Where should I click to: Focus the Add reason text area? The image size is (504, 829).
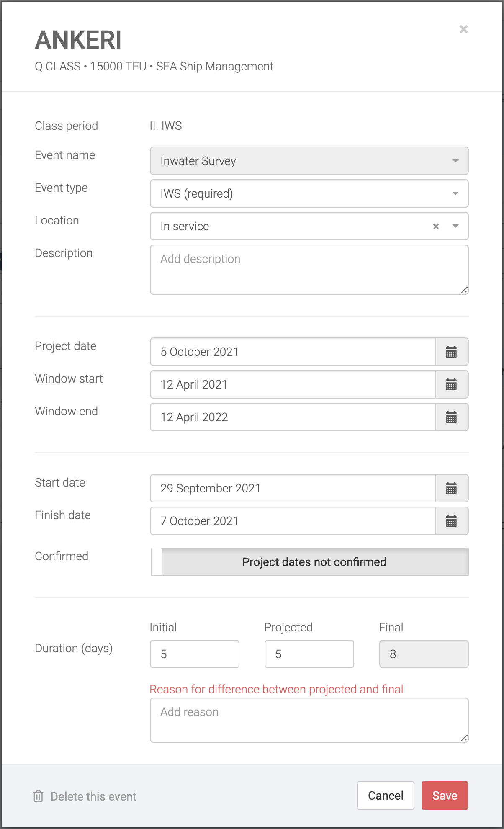(309, 720)
